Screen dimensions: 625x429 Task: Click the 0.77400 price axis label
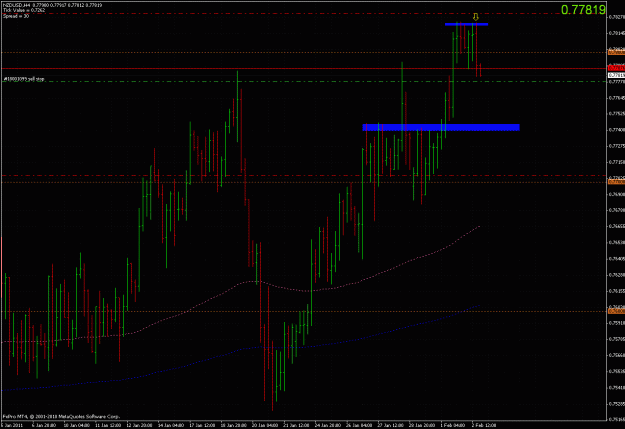617,130
